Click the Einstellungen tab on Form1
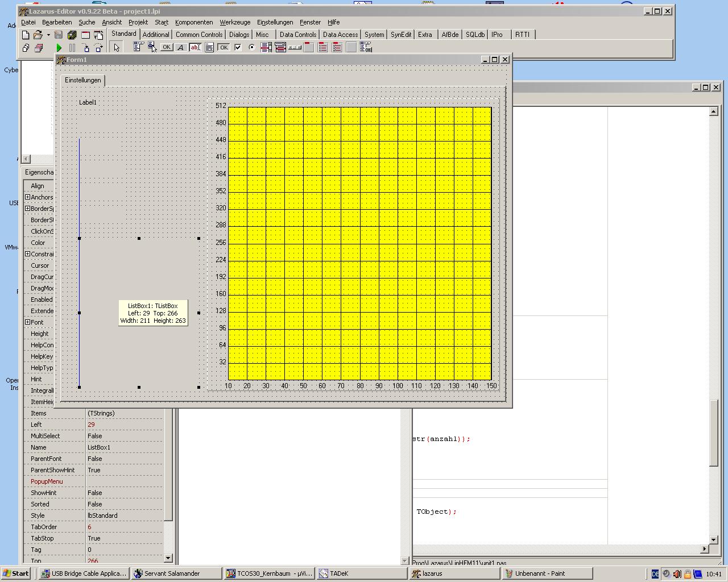 click(x=82, y=80)
